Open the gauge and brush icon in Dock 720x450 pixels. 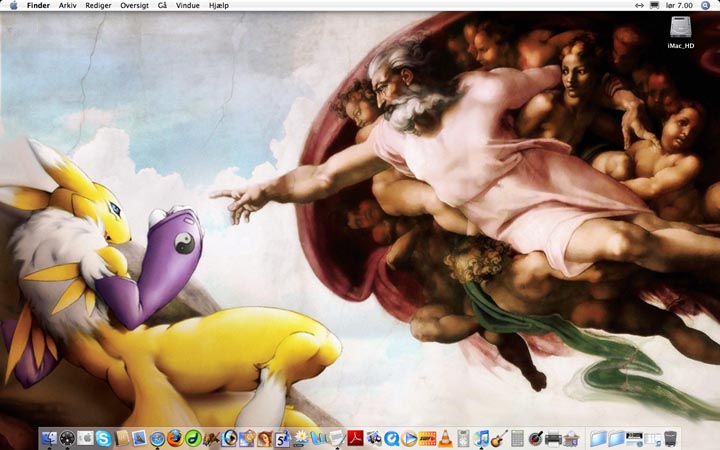(535, 438)
